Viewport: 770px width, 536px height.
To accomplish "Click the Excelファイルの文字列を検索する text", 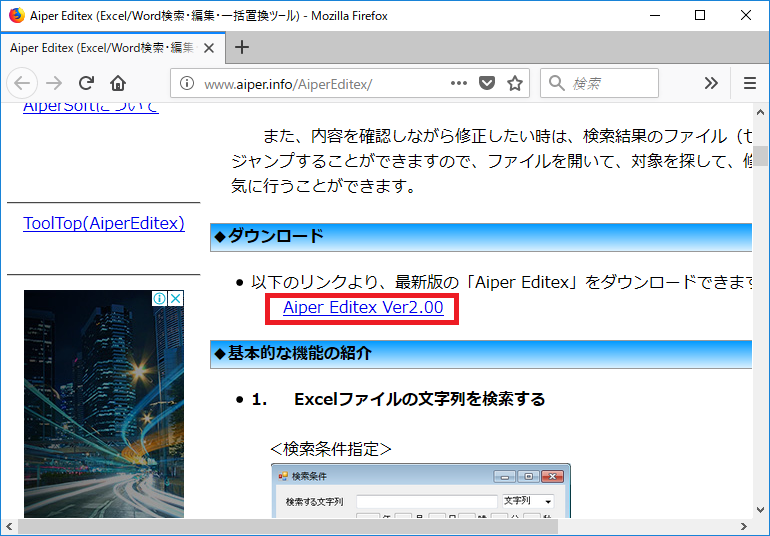I will (x=419, y=399).
